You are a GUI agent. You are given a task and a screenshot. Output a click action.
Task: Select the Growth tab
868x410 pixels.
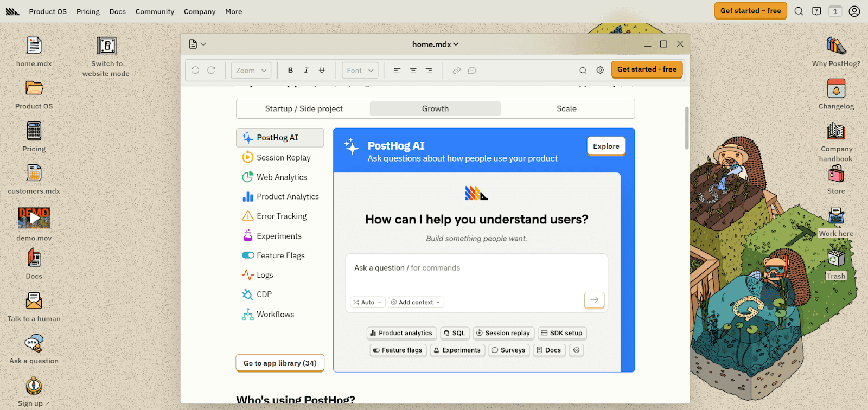[435, 108]
